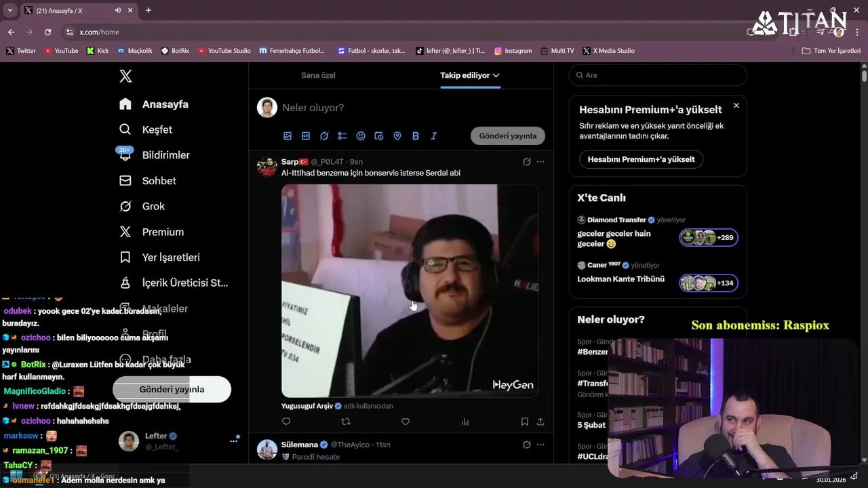Screen dimensions: 868x488
Task: Click the Ara search field
Action: point(658,75)
